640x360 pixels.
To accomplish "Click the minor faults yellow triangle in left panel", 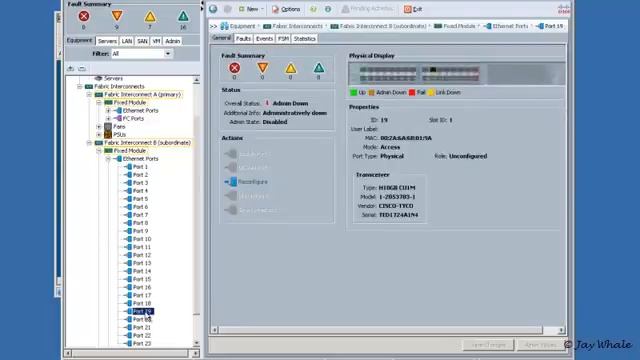I will (x=150, y=16).
